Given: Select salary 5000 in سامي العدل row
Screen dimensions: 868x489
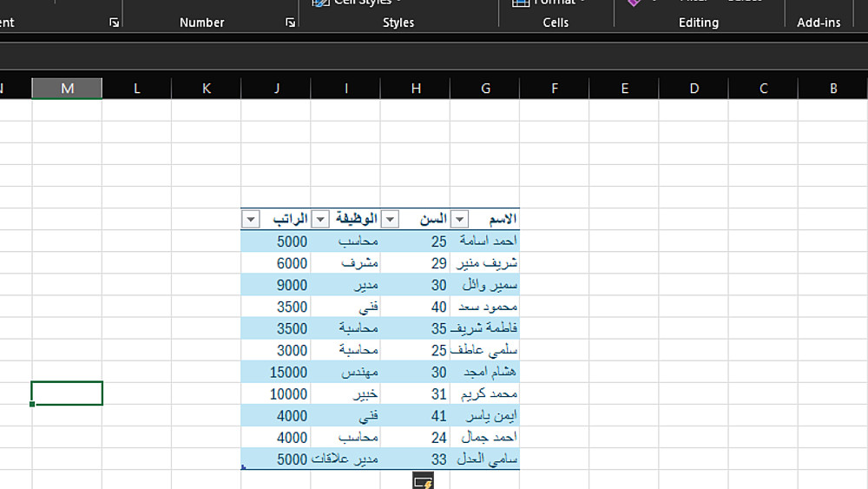Looking at the screenshot, I should 276,459.
